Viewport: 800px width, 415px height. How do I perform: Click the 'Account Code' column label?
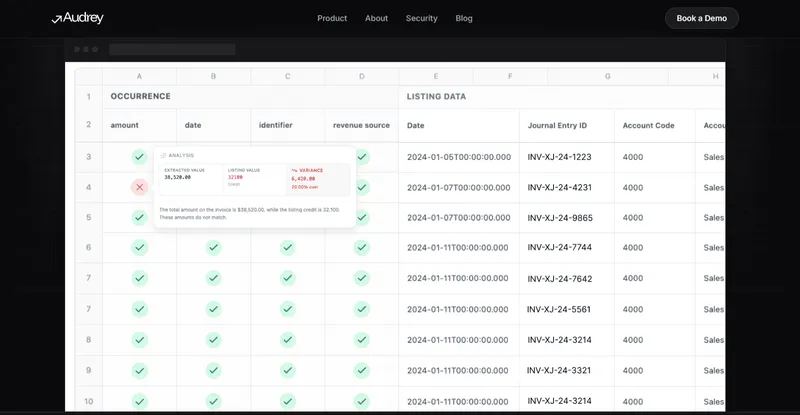click(x=648, y=126)
